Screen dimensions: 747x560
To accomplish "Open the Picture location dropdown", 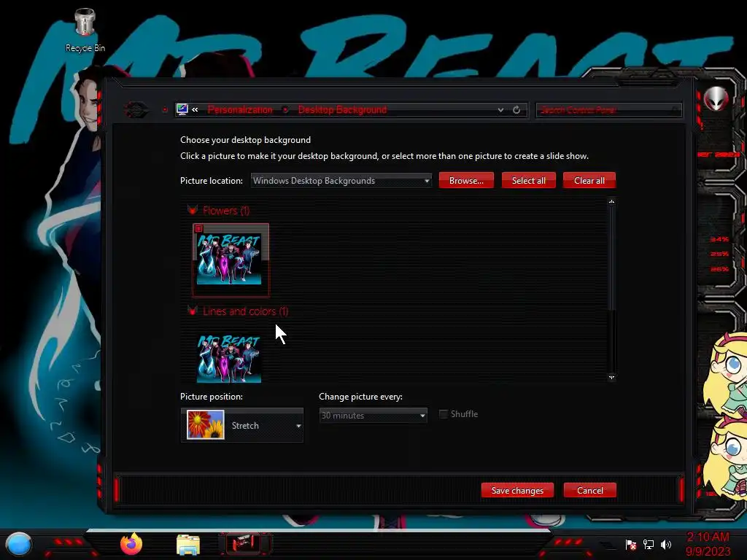I will [x=341, y=181].
